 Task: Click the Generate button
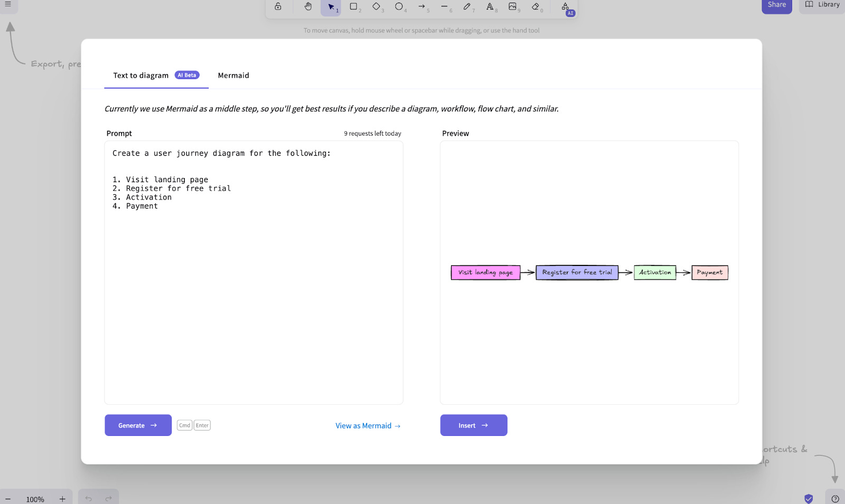pyautogui.click(x=138, y=425)
